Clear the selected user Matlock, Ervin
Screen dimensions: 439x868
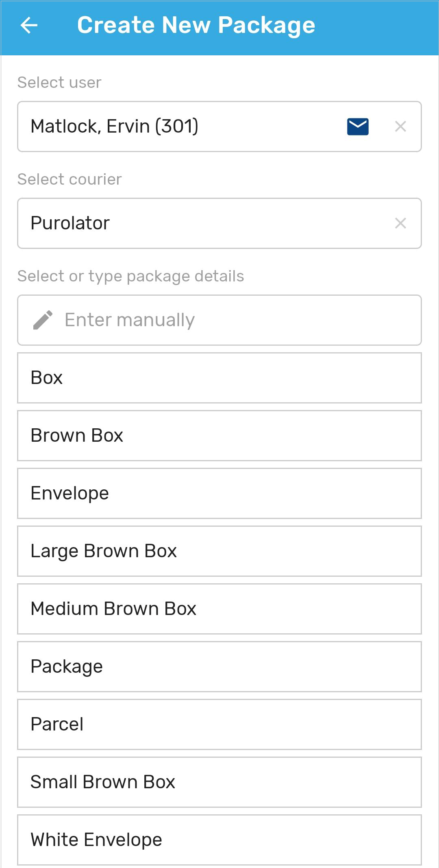click(x=400, y=126)
